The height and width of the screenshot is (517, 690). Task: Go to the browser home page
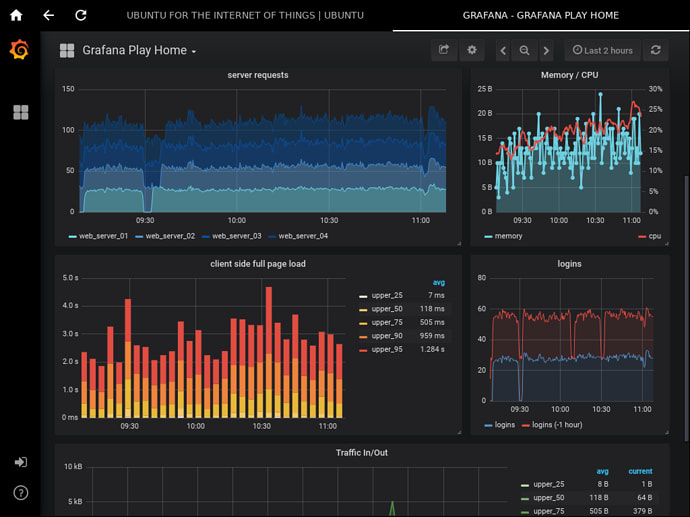[x=16, y=15]
